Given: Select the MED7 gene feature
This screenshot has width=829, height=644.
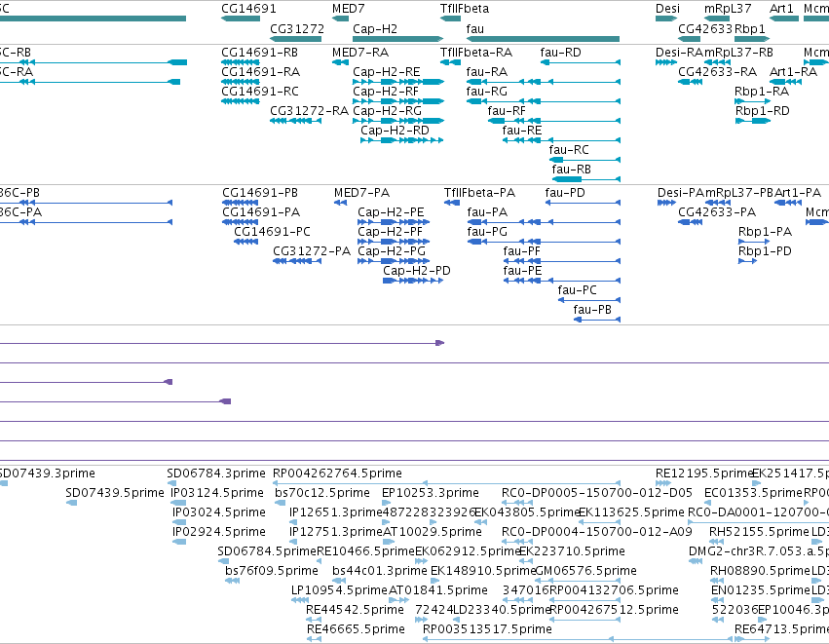Looking at the screenshot, I should (x=341, y=19).
